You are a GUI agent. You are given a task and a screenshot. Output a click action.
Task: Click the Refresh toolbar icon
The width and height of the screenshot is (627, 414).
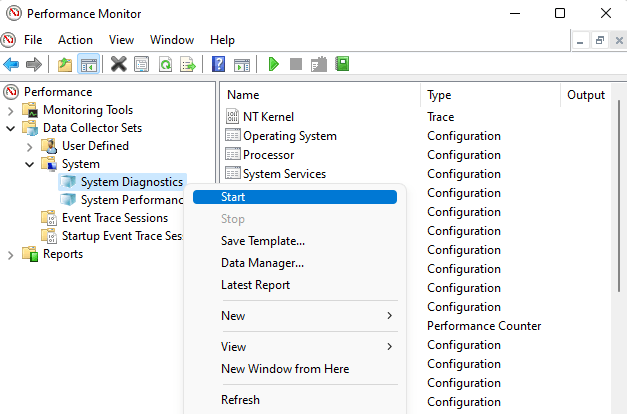(x=165, y=64)
